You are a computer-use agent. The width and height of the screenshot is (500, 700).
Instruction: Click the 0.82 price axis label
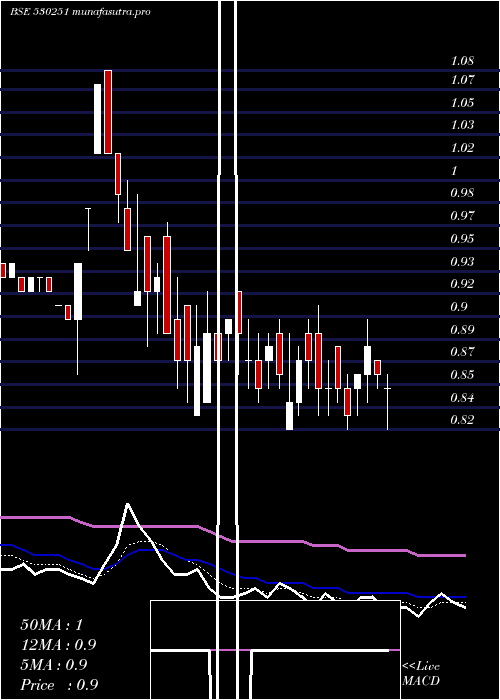click(x=462, y=420)
